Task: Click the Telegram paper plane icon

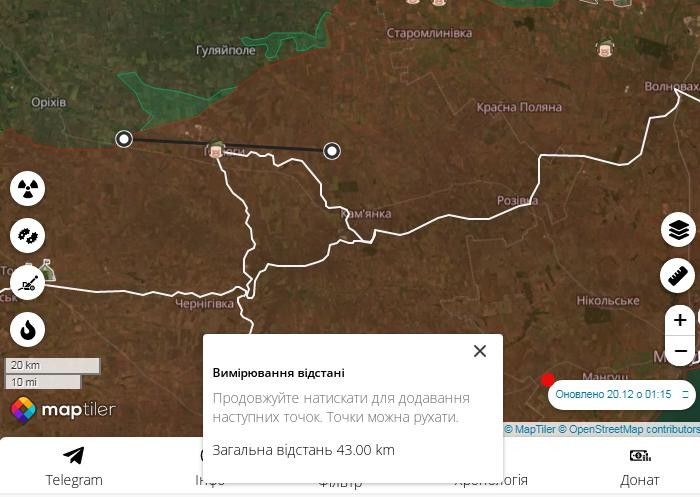Action: coord(74,456)
